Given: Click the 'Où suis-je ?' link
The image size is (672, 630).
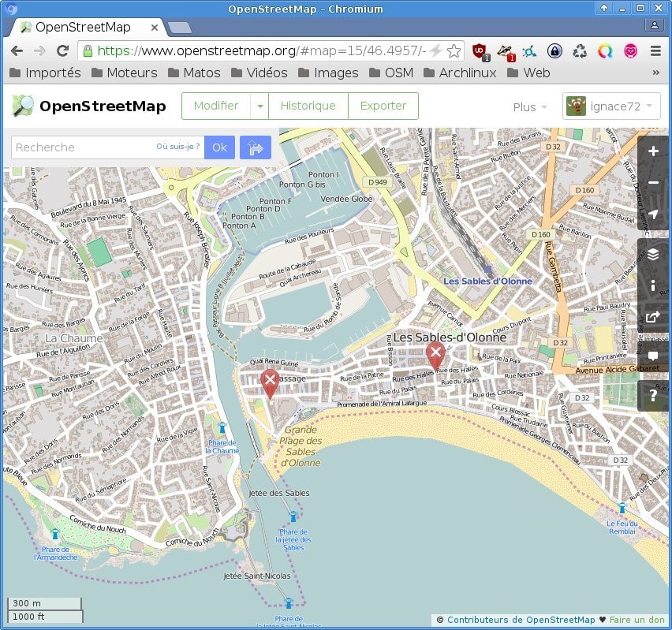Looking at the screenshot, I should pos(177,147).
